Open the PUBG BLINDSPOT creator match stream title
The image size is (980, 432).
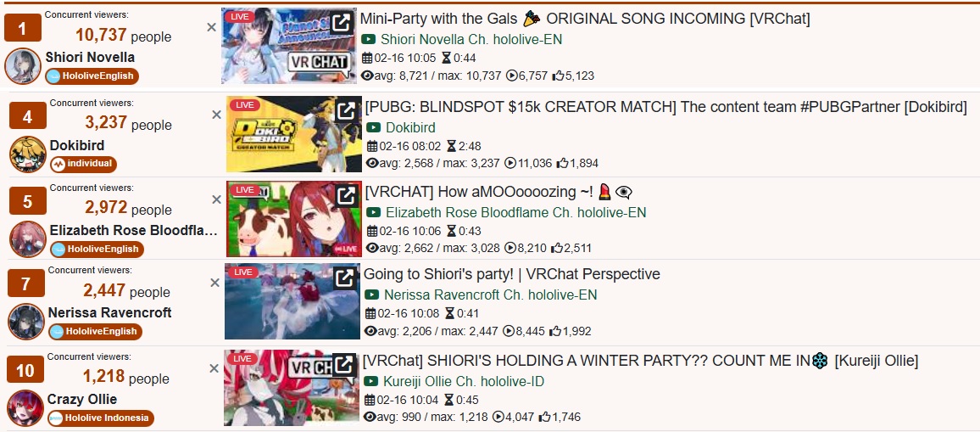click(665, 106)
